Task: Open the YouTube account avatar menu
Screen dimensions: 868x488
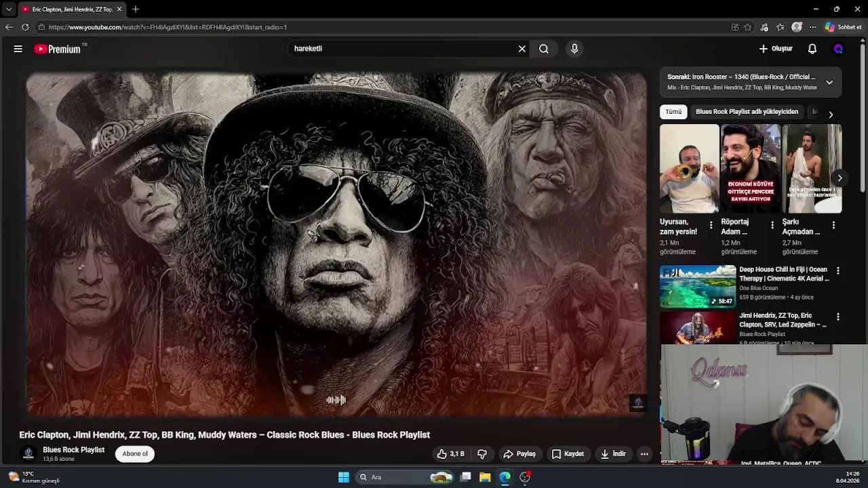Action: tap(838, 49)
